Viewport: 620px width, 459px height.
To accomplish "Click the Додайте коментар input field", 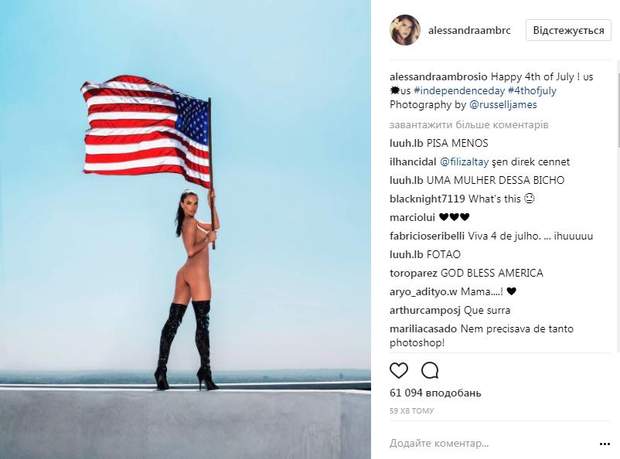I will 490,444.
